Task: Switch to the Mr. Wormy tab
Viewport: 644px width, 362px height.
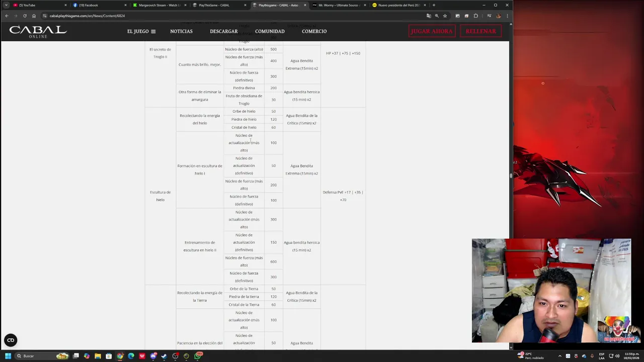Action: (x=338, y=5)
